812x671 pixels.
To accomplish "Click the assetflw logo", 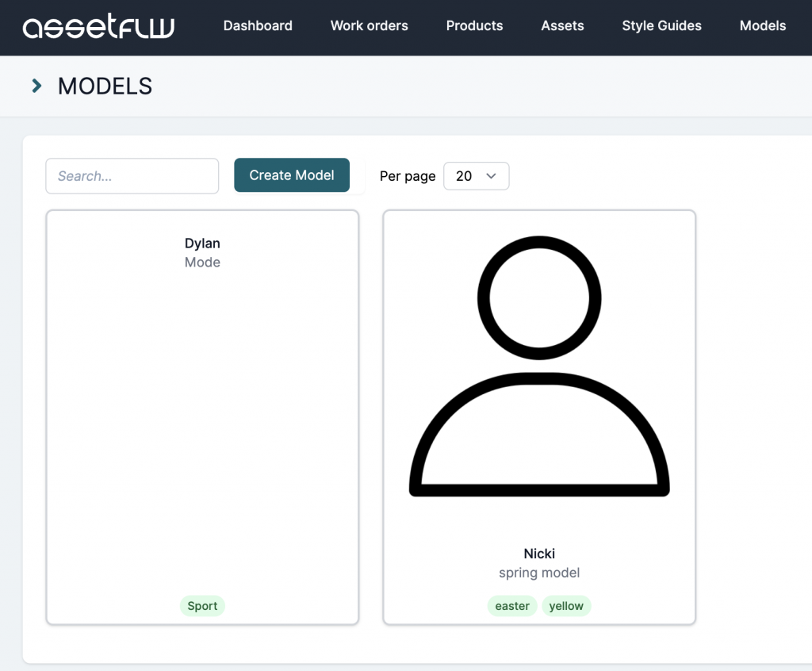I will click(x=98, y=26).
